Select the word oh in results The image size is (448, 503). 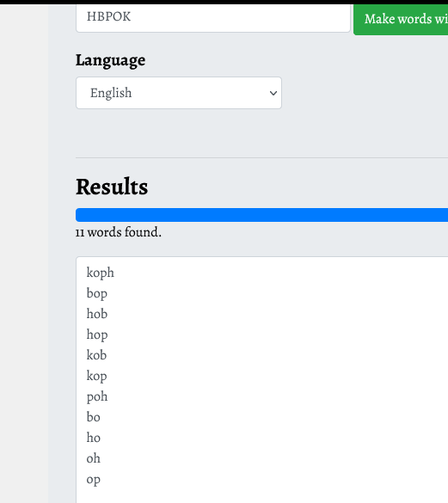click(x=94, y=458)
